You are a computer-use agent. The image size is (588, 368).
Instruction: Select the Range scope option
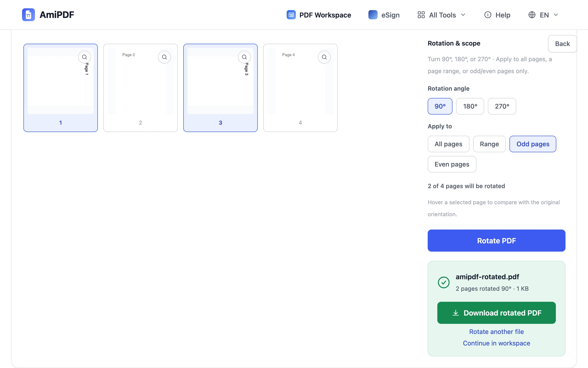[489, 144]
